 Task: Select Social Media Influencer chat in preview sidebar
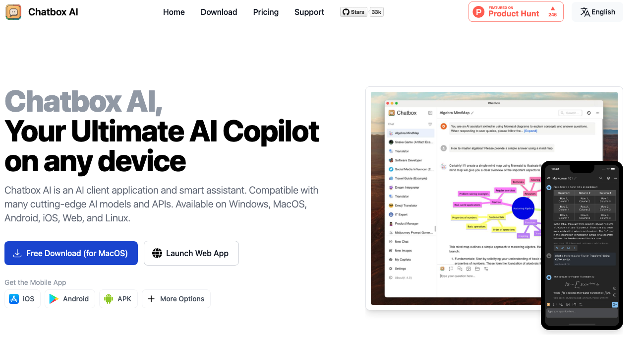coord(410,169)
